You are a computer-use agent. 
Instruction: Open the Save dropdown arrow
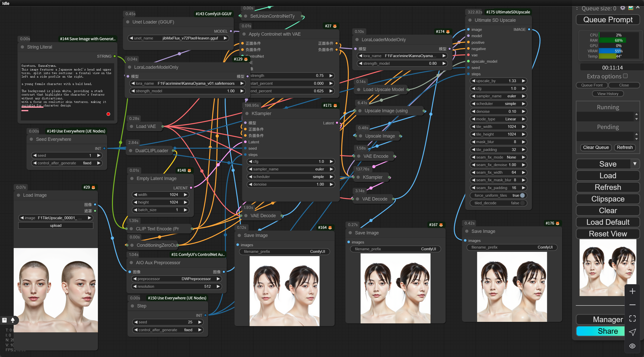635,164
